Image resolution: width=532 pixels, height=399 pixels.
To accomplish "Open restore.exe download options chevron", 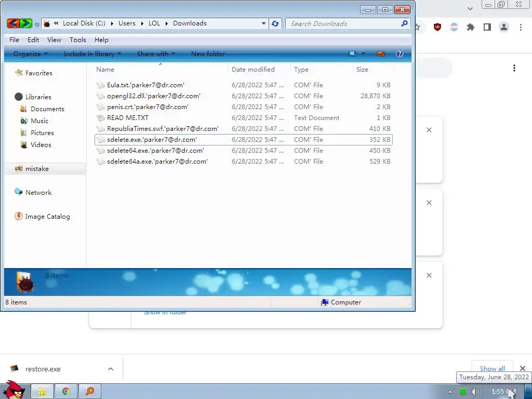I will pos(111,369).
